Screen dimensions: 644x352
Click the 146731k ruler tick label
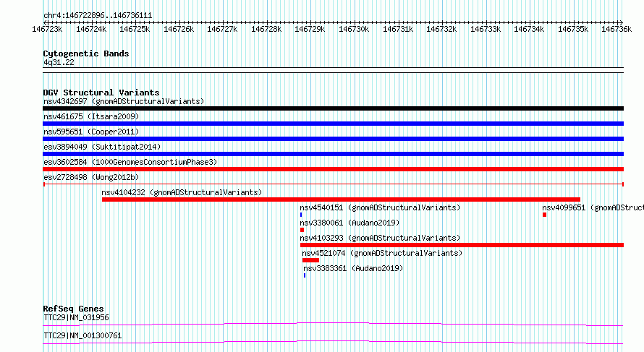398,29
